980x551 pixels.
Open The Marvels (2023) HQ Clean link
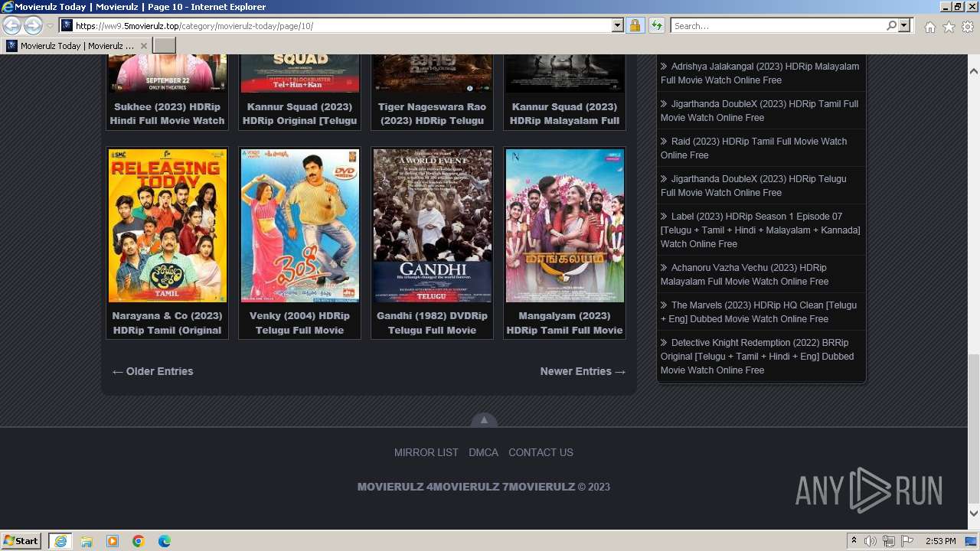759,311
